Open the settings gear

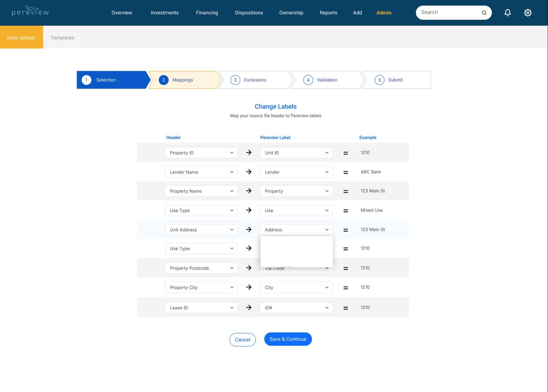528,13
